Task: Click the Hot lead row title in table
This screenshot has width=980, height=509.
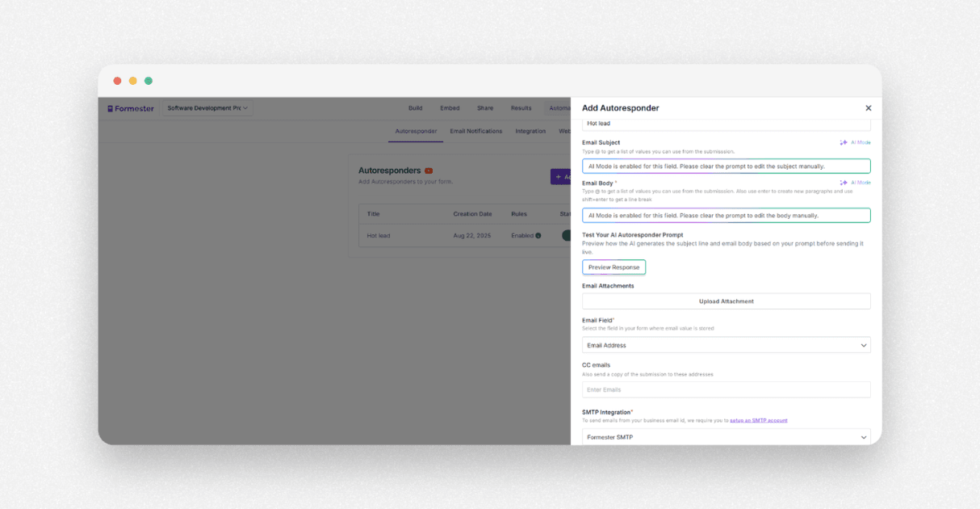Action: tap(379, 236)
